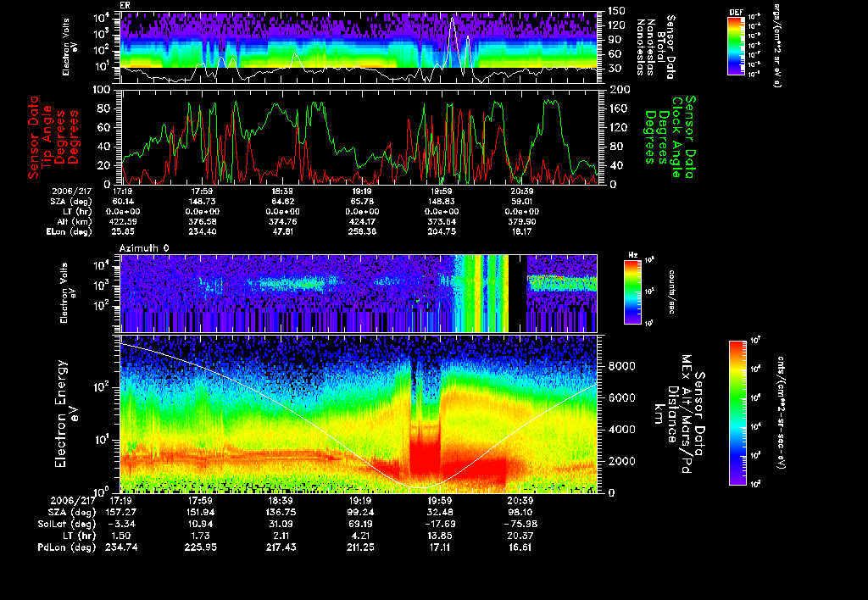The height and width of the screenshot is (600, 868).
Task: Click the SZA value "98.10"
Action: [520, 512]
